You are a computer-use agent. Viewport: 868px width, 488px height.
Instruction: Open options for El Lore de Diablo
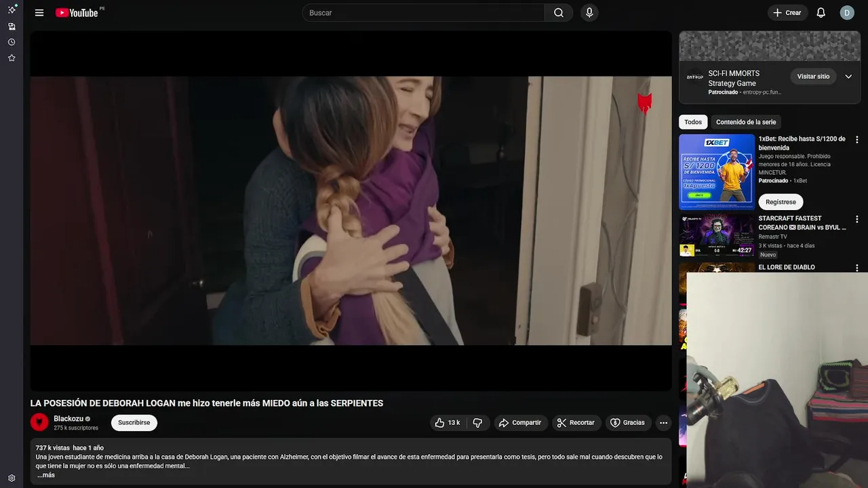(x=856, y=268)
